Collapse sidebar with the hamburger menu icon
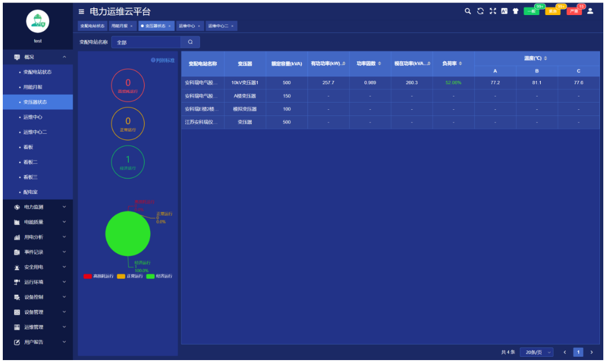 tap(81, 12)
